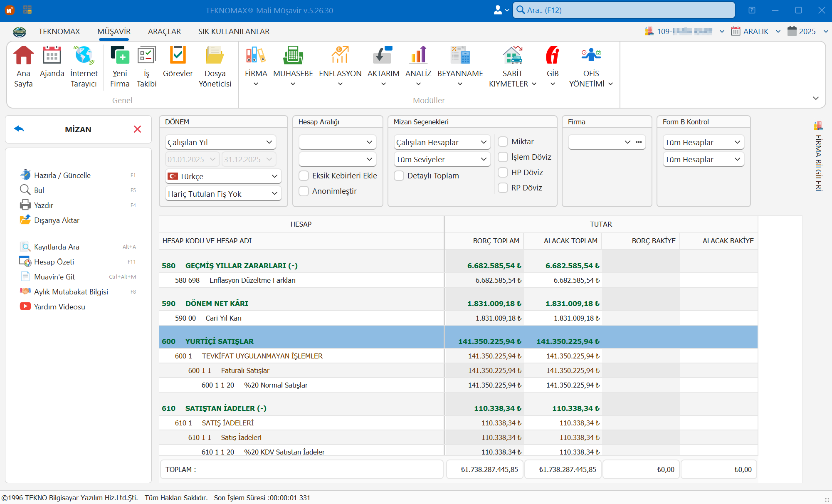The image size is (832, 504).
Task: Open the SIK KULLANILANLAR tab
Action: click(x=234, y=32)
